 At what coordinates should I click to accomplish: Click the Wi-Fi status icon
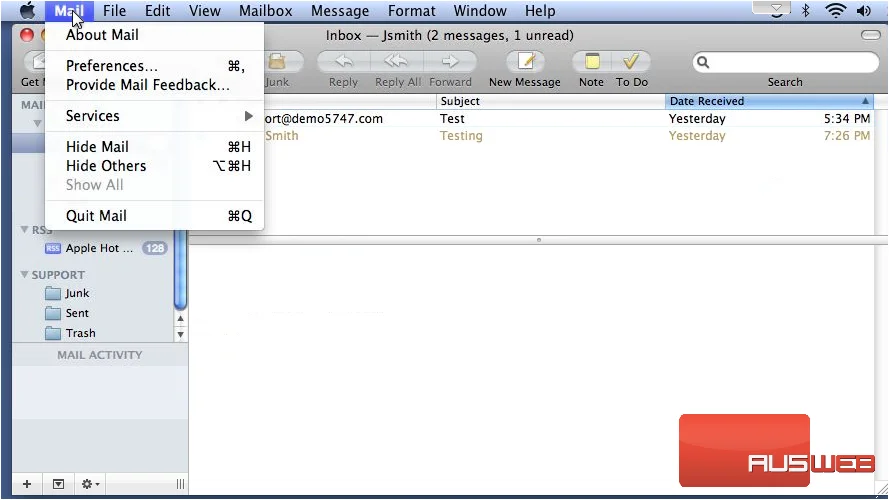click(x=836, y=10)
